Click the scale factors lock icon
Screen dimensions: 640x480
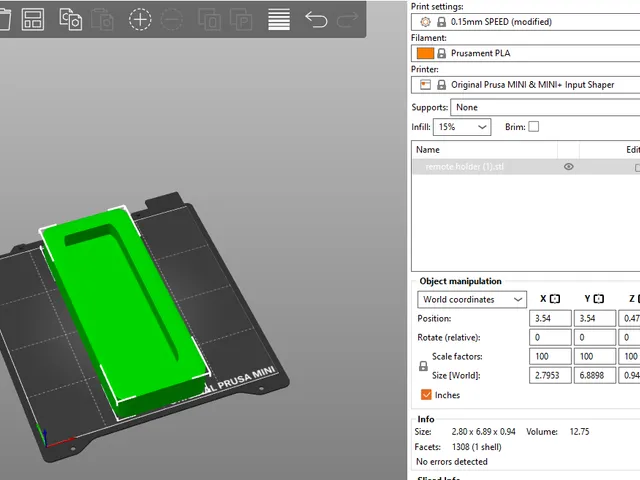[423, 366]
